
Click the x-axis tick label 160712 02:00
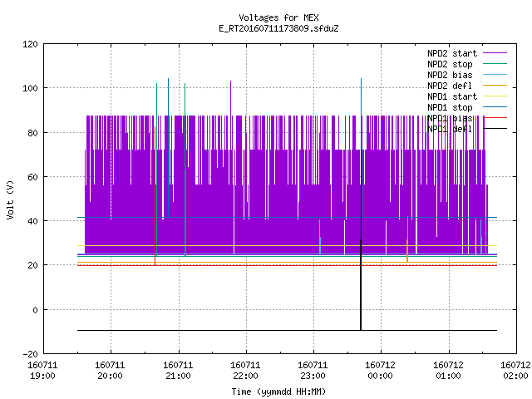tap(515, 371)
